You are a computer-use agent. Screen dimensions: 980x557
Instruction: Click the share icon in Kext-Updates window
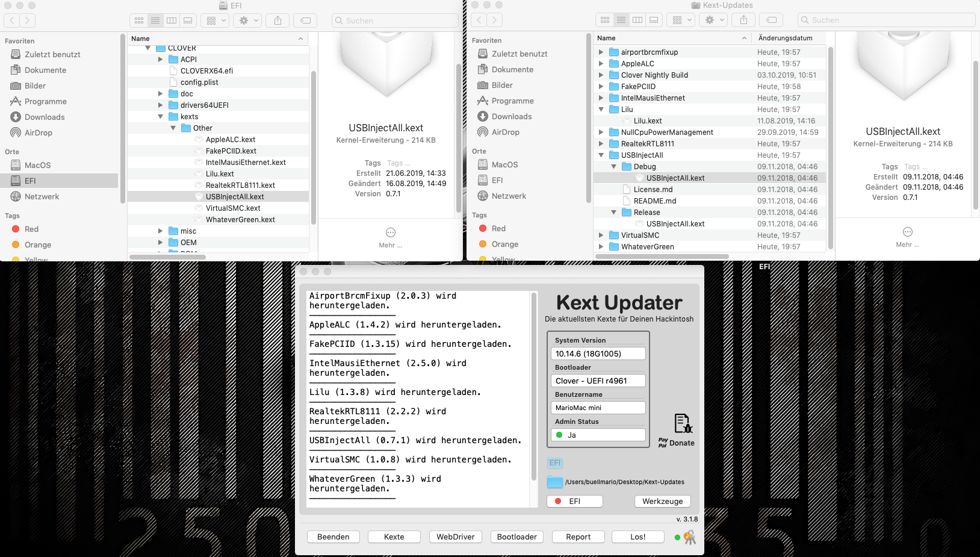[743, 20]
